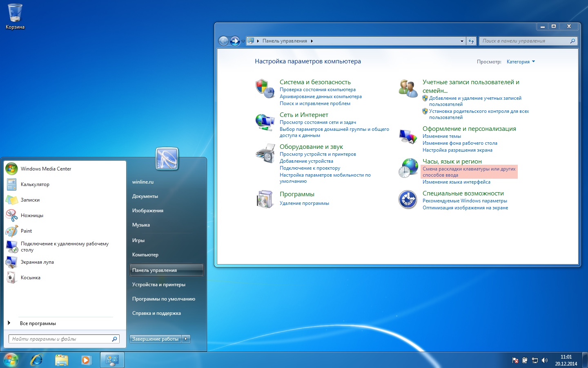Click the Сеть и Интернет globe icon
Image resolution: width=588 pixels, height=368 pixels.
(x=265, y=121)
